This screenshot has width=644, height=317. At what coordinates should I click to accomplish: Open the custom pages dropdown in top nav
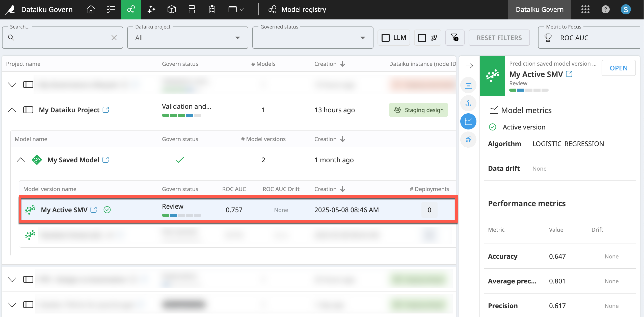coord(236,10)
